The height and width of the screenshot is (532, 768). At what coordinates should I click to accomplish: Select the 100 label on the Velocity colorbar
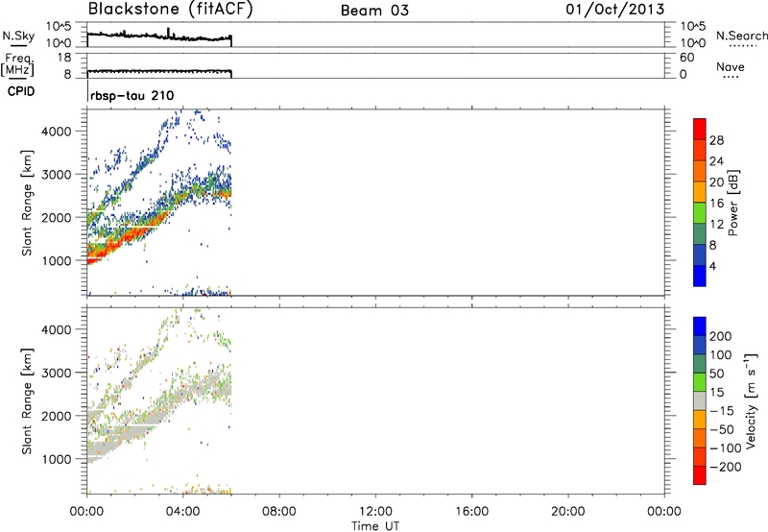click(721, 354)
